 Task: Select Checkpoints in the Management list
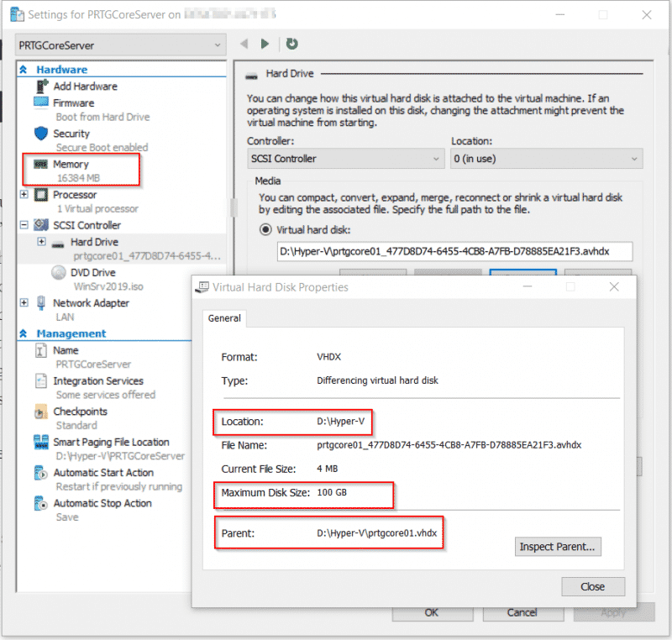(x=80, y=412)
